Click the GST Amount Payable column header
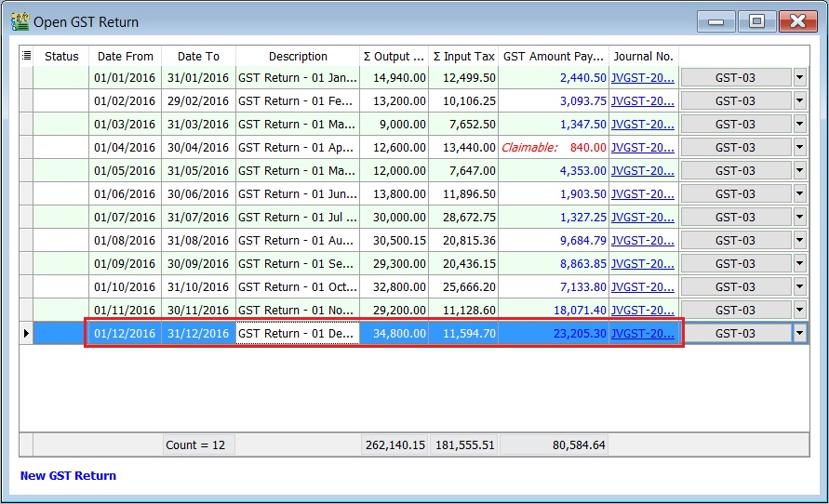829x504 pixels. (x=553, y=56)
